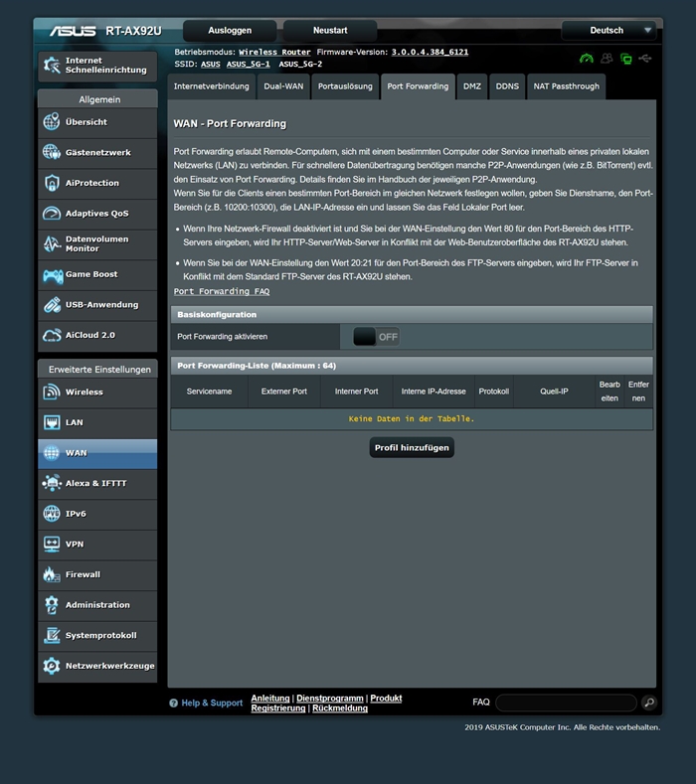The height and width of the screenshot is (784, 696).
Task: Click the Adaptives QoS gauge icon
Action: pyautogui.click(x=52, y=214)
